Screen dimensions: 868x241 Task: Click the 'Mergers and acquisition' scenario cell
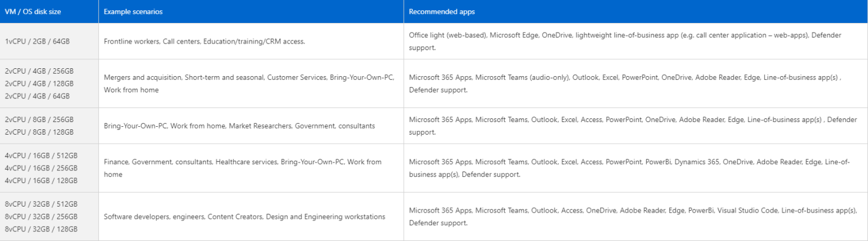pos(251,83)
